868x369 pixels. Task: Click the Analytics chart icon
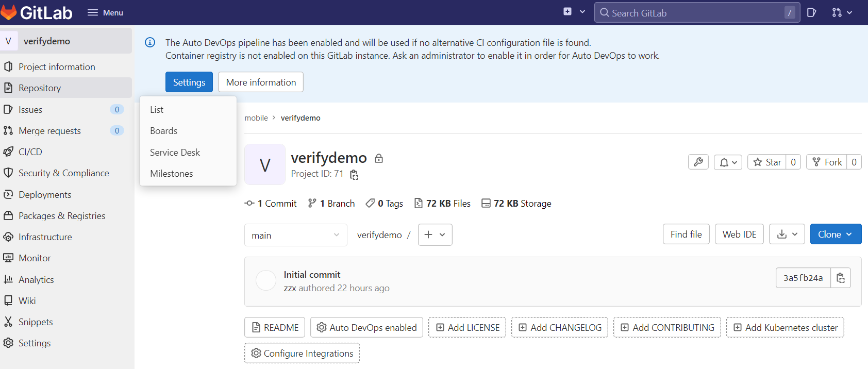[8, 279]
